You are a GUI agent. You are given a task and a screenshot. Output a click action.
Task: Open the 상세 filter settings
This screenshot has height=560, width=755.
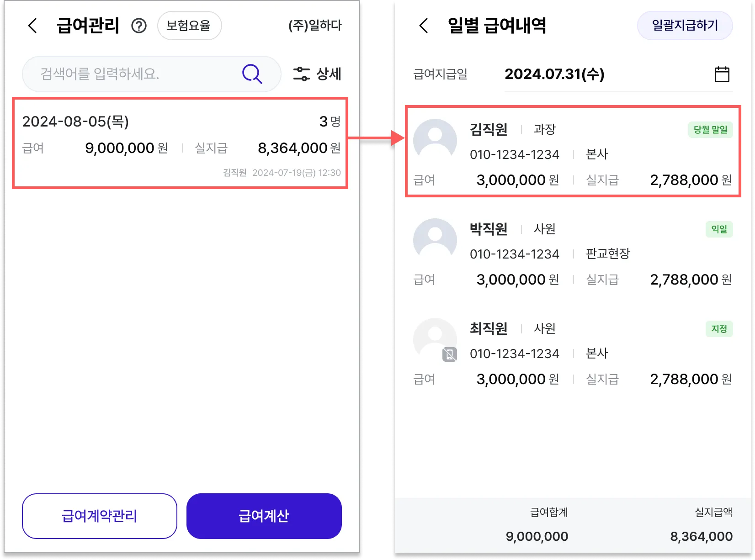[317, 74]
